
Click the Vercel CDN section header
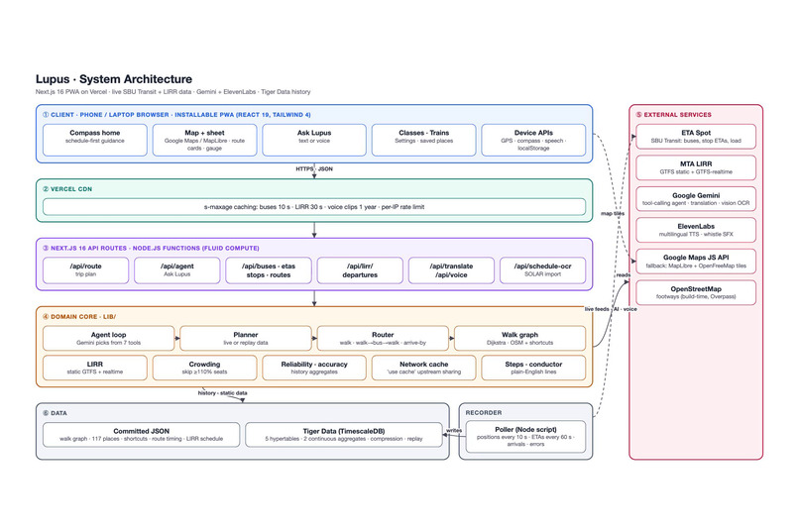67,189
